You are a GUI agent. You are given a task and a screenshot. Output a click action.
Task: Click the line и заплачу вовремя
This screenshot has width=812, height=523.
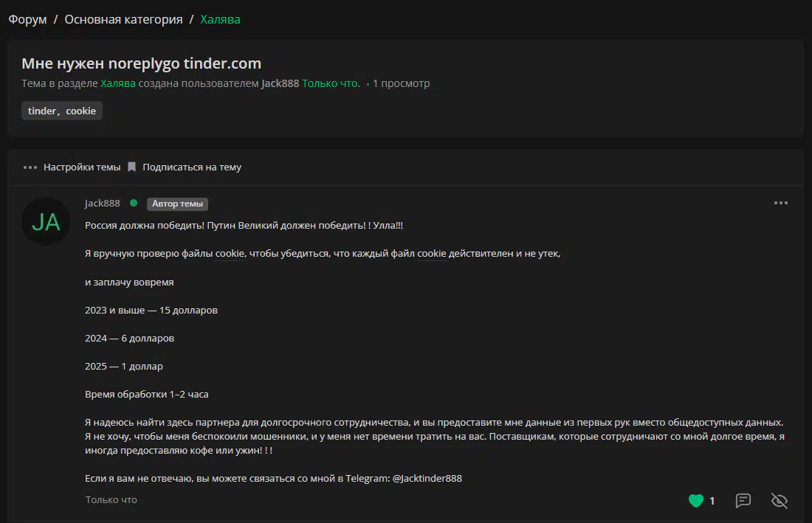pyautogui.click(x=129, y=283)
